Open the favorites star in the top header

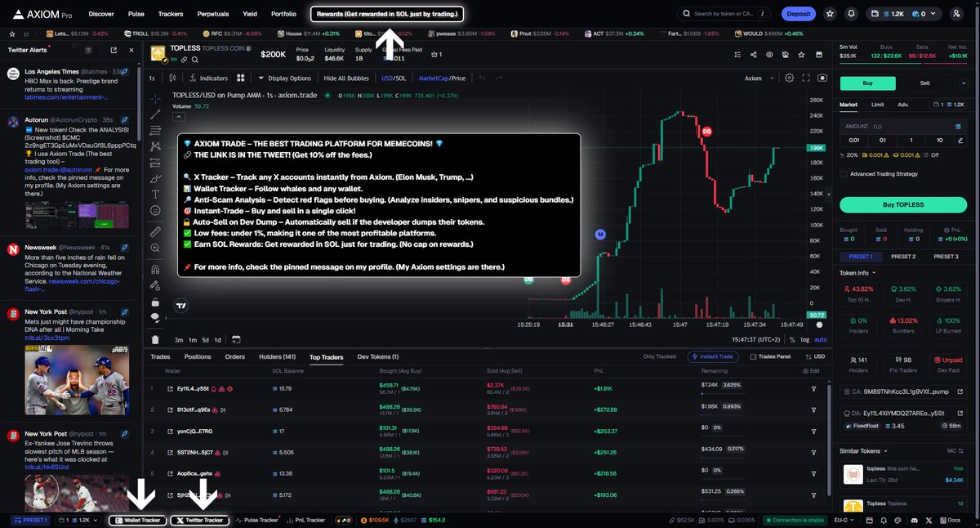(x=831, y=14)
